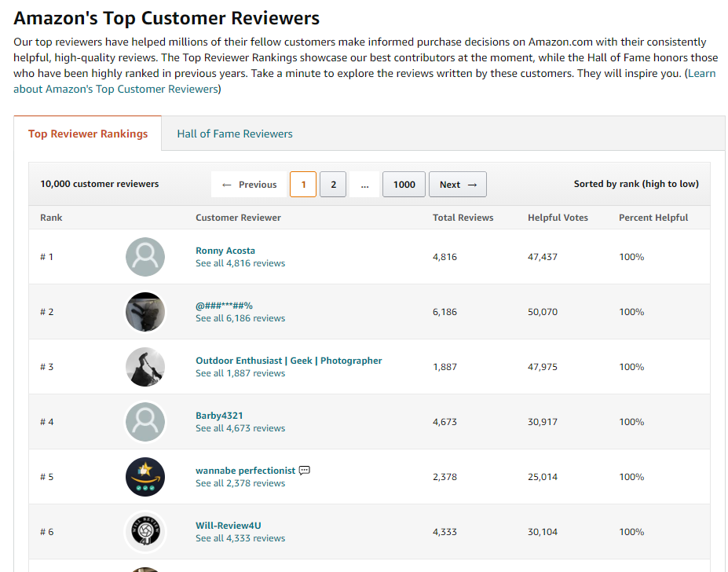Click the Total Reviews column header
Image resolution: width=728 pixels, height=572 pixels.
(x=463, y=218)
